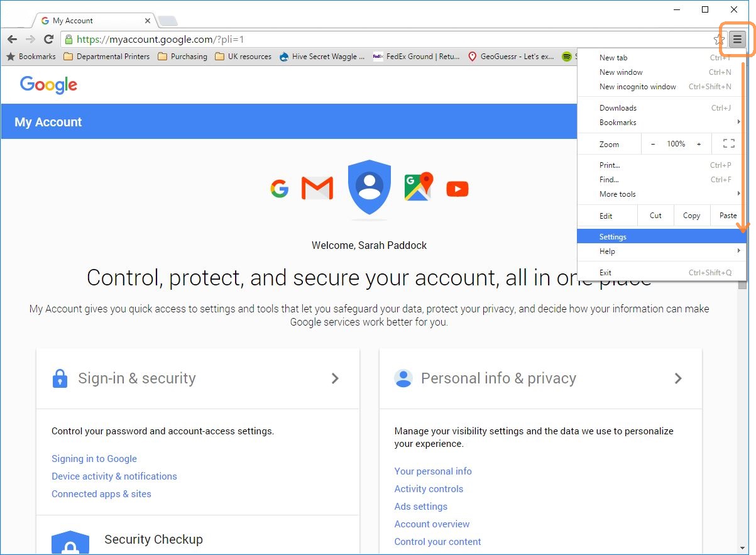Open the Departmental Printers bookmark folder
756x555 pixels.
(x=107, y=57)
